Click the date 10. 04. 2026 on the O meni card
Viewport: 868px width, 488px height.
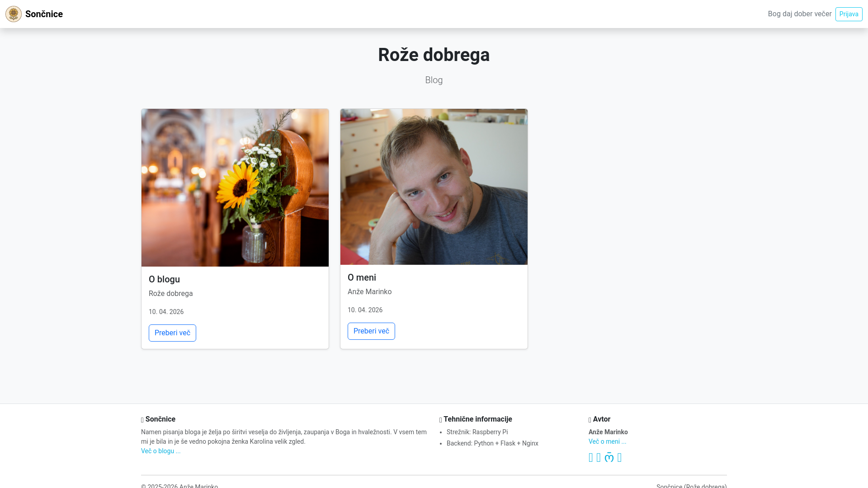point(365,310)
